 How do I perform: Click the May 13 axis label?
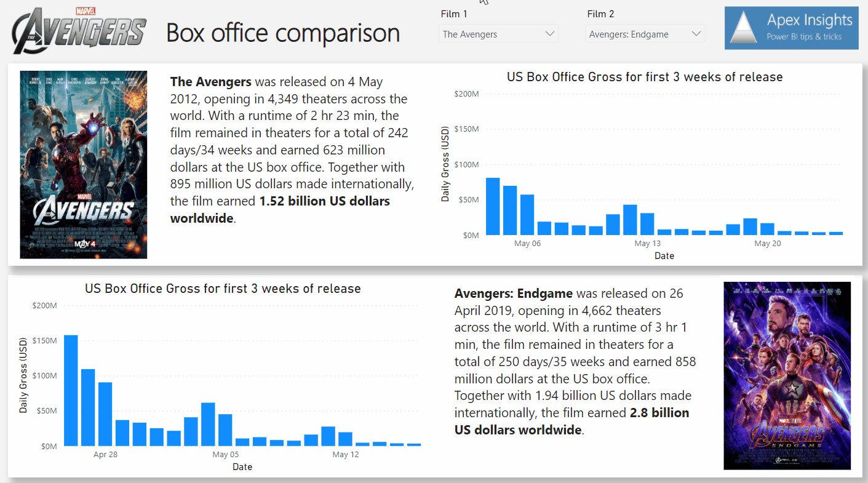(x=647, y=244)
